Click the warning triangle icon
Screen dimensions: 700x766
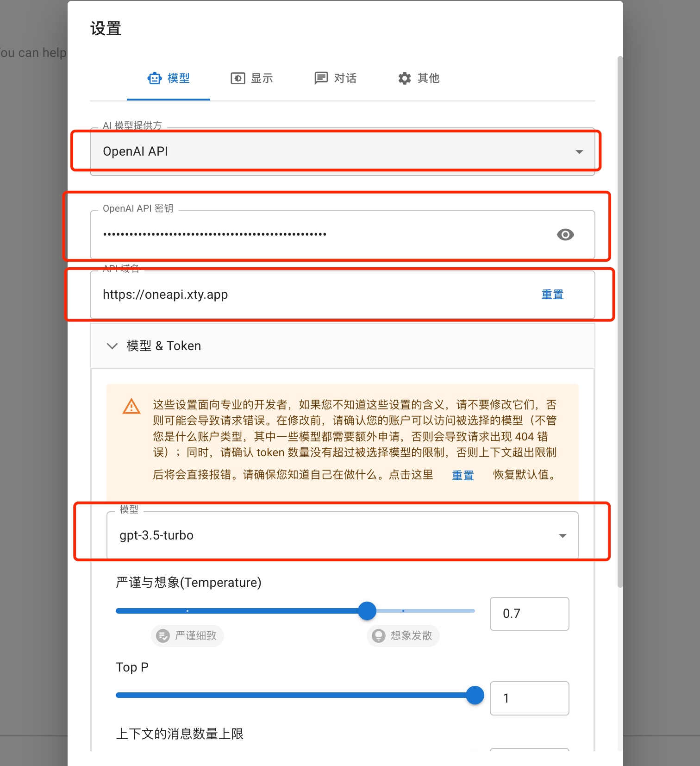click(x=131, y=406)
